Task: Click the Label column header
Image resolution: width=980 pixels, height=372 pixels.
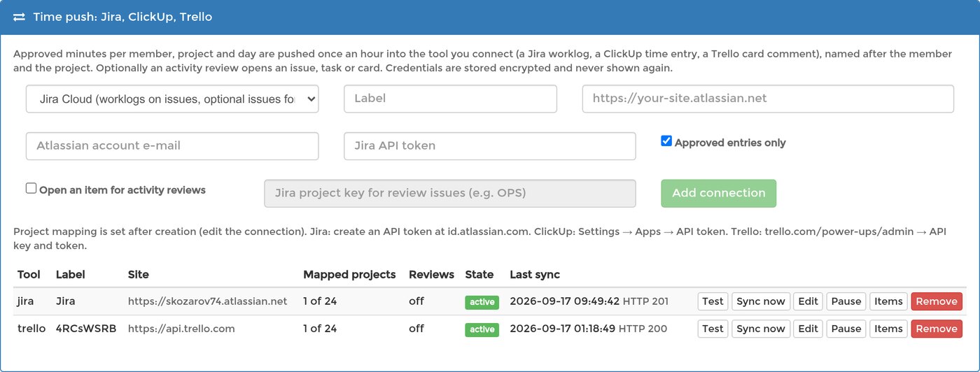Action: tap(70, 274)
